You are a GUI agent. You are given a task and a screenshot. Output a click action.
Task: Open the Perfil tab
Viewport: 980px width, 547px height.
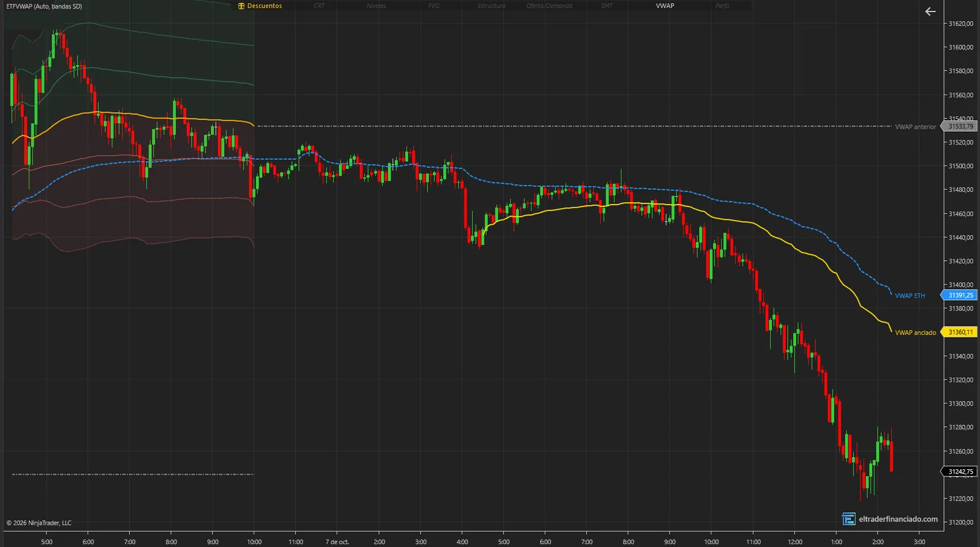[722, 6]
